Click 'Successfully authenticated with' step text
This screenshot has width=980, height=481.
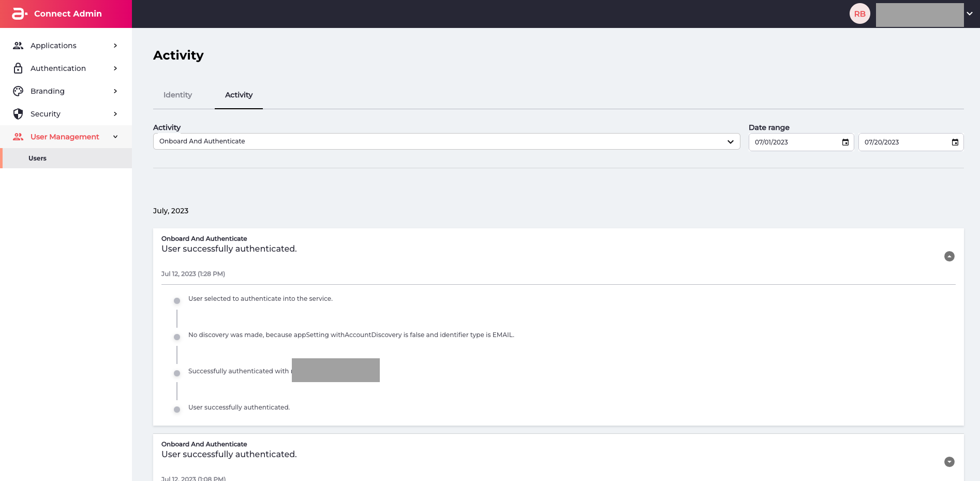tap(239, 371)
